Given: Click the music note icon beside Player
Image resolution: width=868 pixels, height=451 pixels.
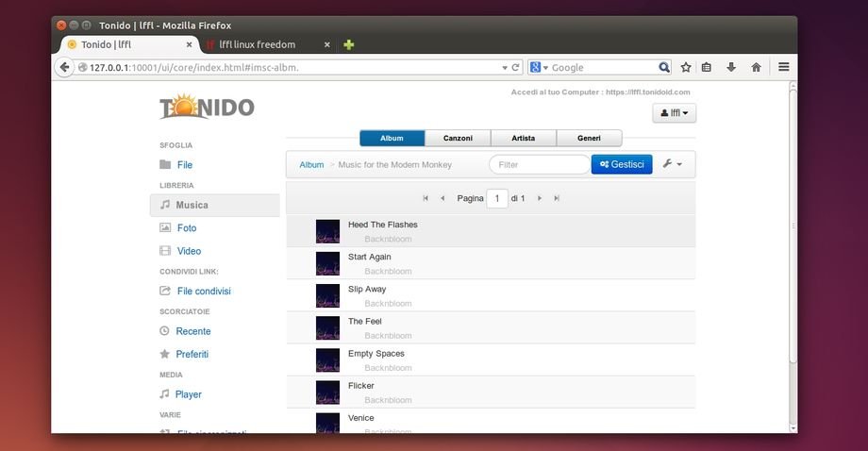Looking at the screenshot, I should 164,394.
